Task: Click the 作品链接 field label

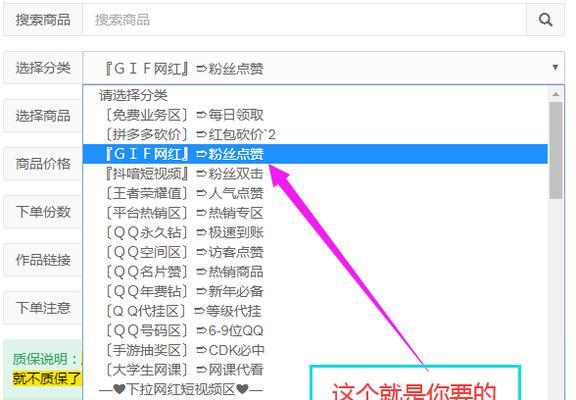Action: tap(43, 260)
